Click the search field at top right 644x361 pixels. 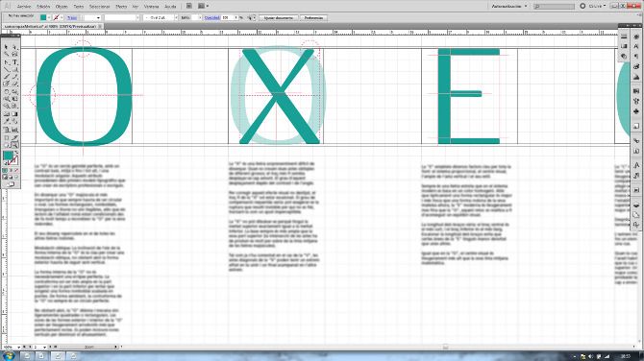pos(554,6)
